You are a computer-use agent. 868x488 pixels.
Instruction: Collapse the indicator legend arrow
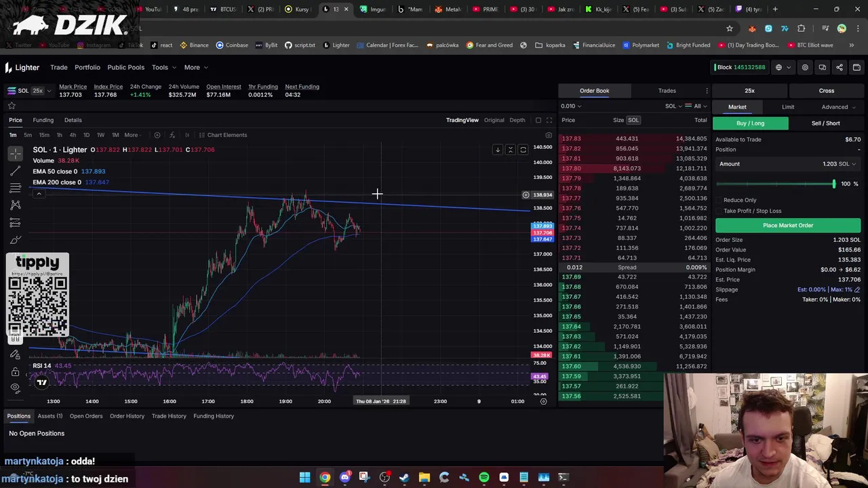pos(39,194)
